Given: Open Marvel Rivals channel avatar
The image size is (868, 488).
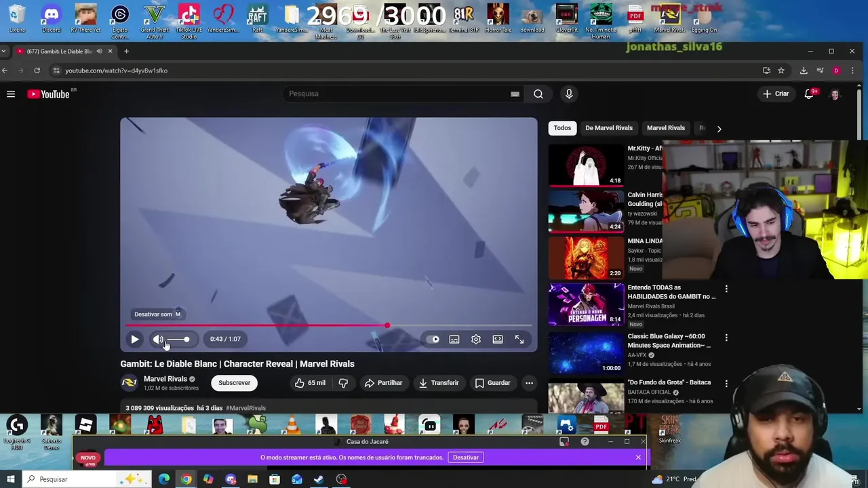Looking at the screenshot, I should [x=129, y=383].
